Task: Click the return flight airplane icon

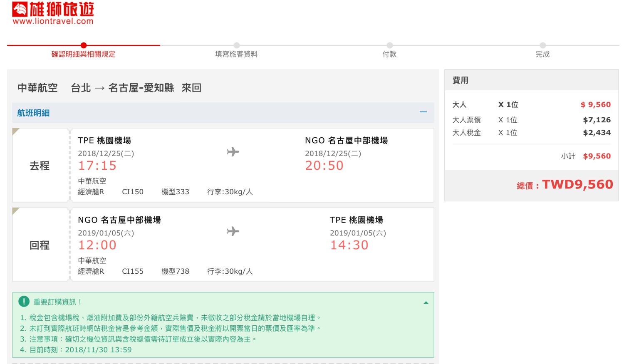Action: coord(233,231)
